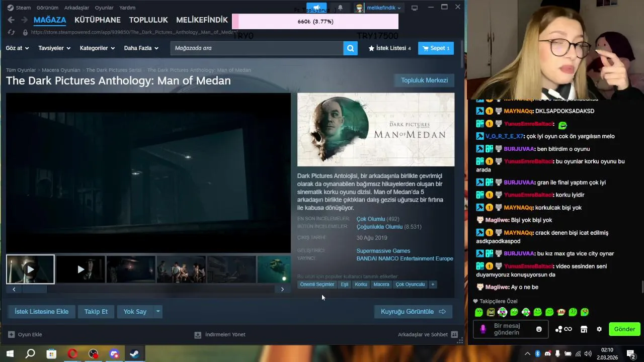Switch to Big Picture mode monitor icon
The width and height of the screenshot is (644, 362).
[x=415, y=8]
